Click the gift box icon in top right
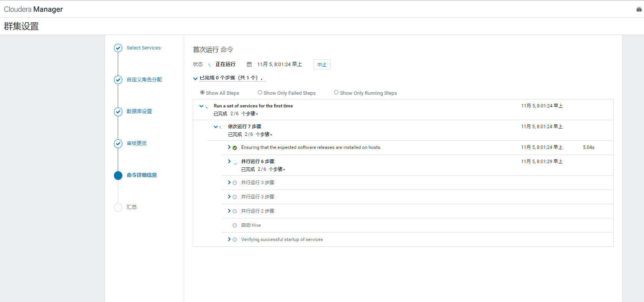The height and width of the screenshot is (302, 644). point(639,9)
